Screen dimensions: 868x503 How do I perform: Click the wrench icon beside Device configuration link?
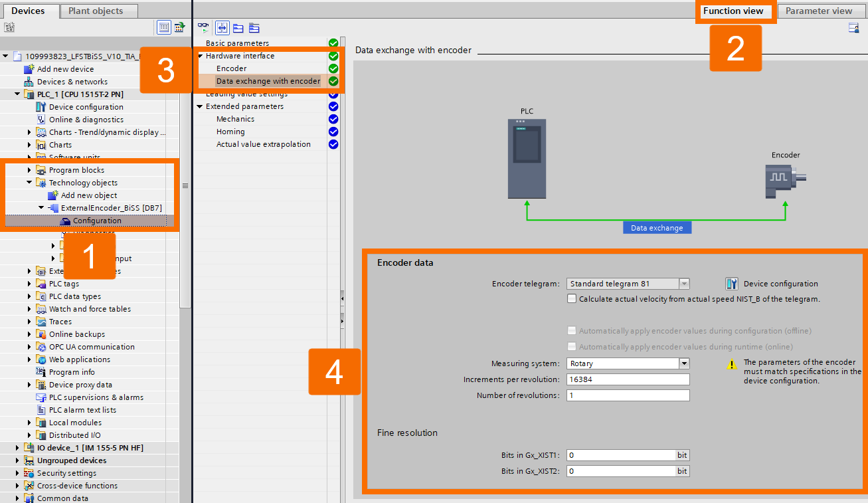732,284
